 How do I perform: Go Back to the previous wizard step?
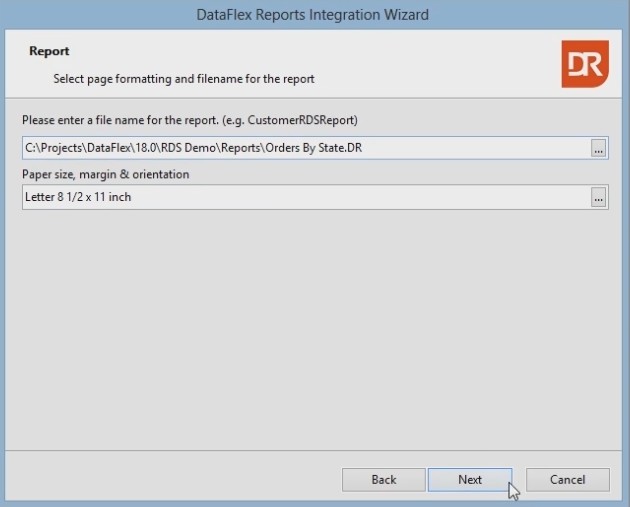[x=384, y=479]
